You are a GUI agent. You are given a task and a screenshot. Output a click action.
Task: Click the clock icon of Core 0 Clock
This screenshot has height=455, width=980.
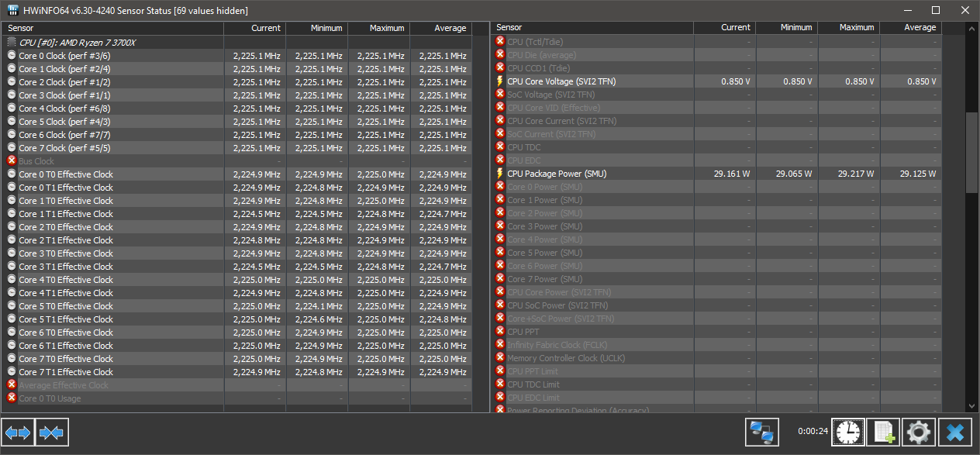tap(12, 56)
